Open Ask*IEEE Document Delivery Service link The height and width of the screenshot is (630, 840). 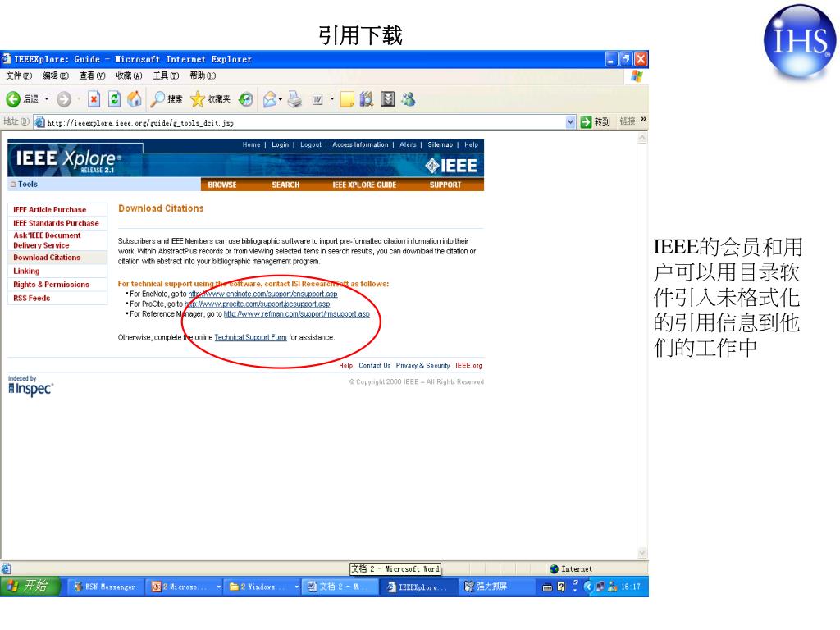[x=47, y=240]
